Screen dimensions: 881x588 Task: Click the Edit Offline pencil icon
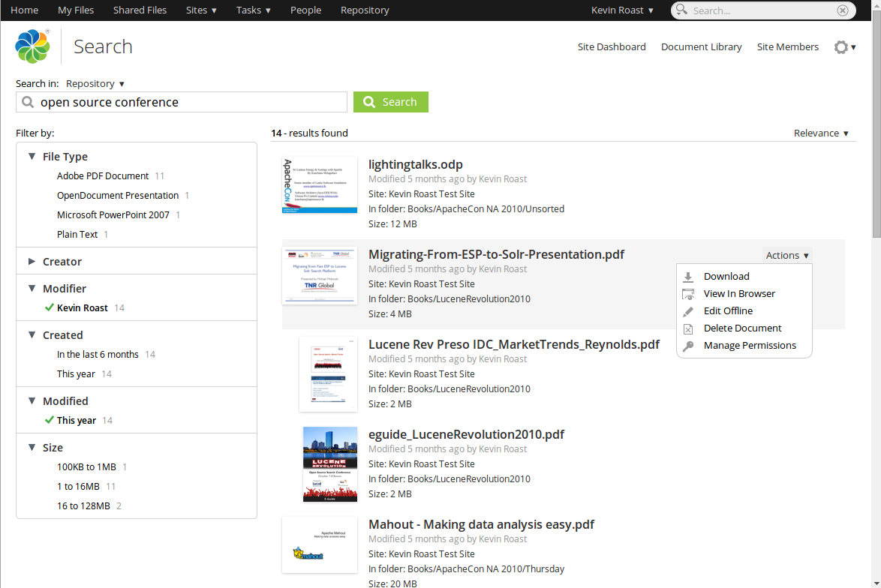point(688,311)
